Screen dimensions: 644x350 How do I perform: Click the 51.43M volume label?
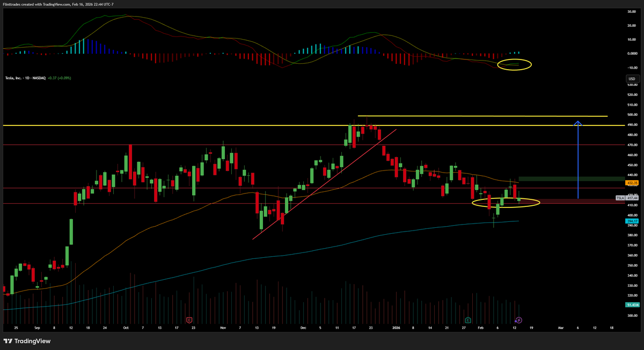click(x=633, y=304)
